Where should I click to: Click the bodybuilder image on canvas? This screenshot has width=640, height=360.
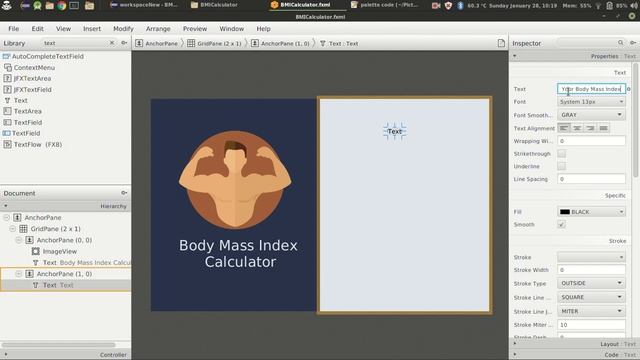point(235,180)
